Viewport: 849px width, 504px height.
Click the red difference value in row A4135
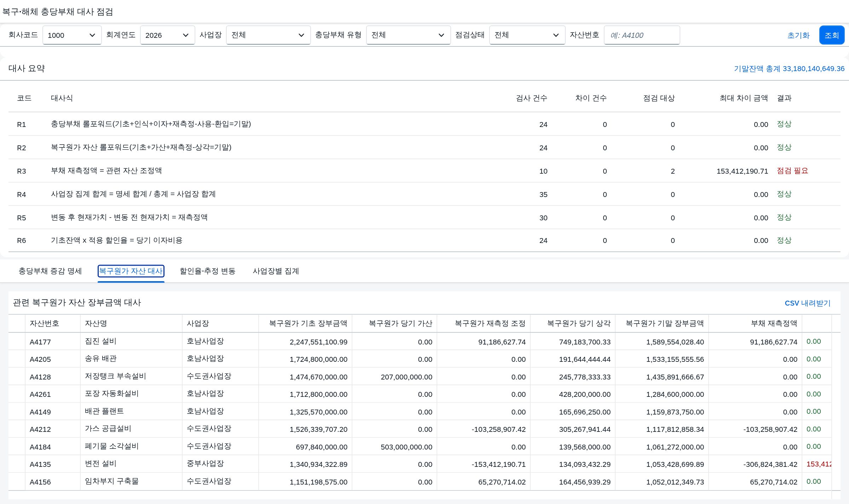click(819, 464)
